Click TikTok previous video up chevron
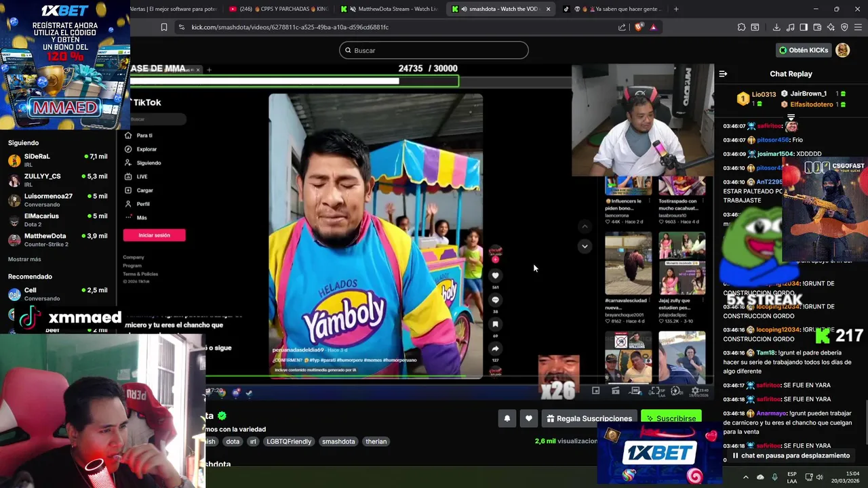 [585, 226]
